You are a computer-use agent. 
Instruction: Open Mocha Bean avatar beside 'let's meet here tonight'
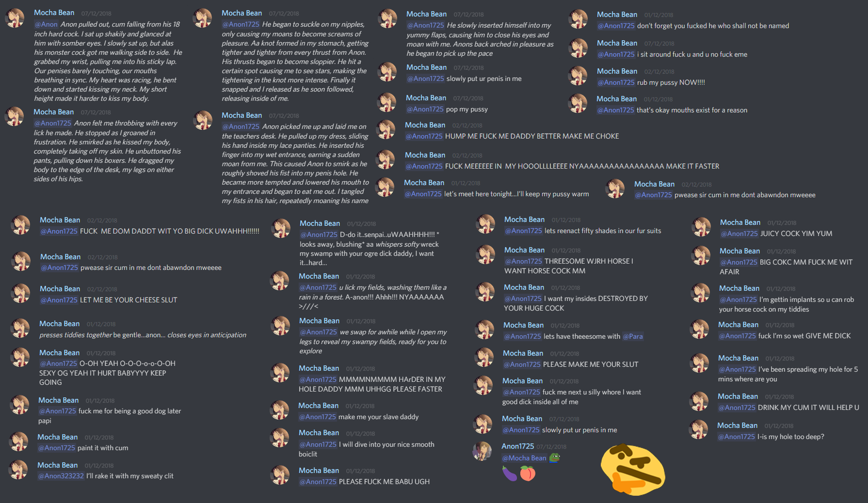point(386,188)
